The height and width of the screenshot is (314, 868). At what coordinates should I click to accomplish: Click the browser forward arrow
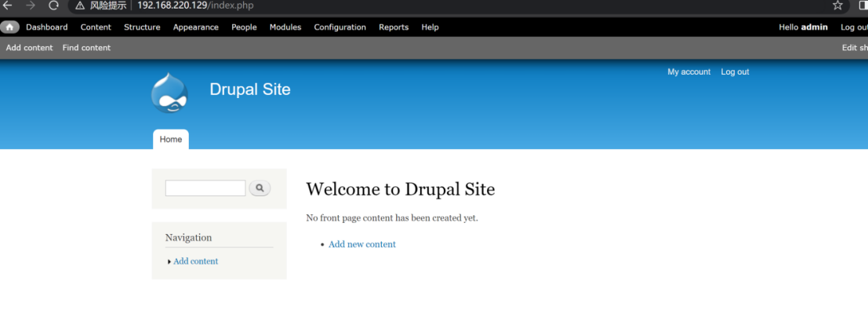tap(31, 5)
